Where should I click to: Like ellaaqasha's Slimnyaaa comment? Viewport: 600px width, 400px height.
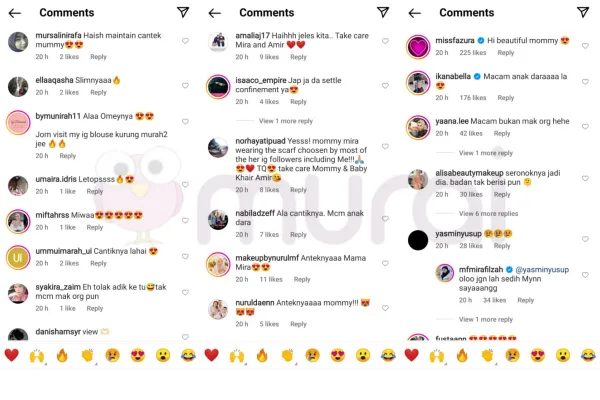pyautogui.click(x=185, y=86)
